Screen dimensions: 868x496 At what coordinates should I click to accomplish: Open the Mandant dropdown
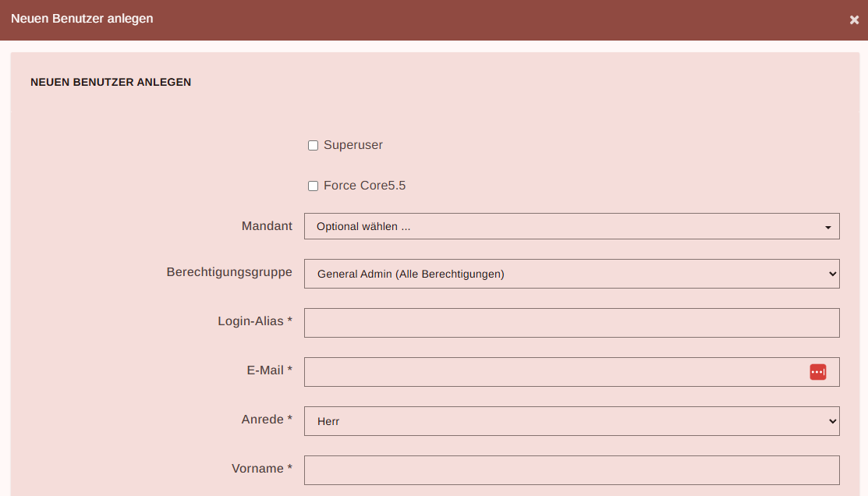click(x=571, y=226)
